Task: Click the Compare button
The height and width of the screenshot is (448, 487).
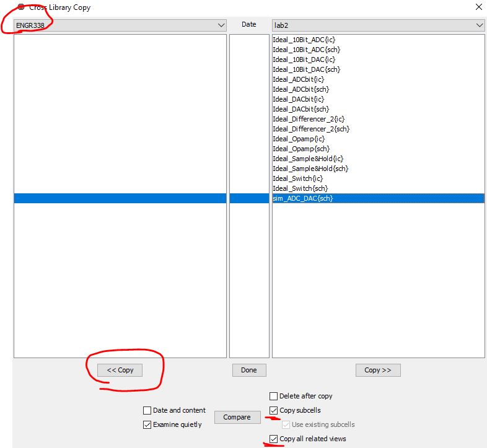Action: pos(237,417)
